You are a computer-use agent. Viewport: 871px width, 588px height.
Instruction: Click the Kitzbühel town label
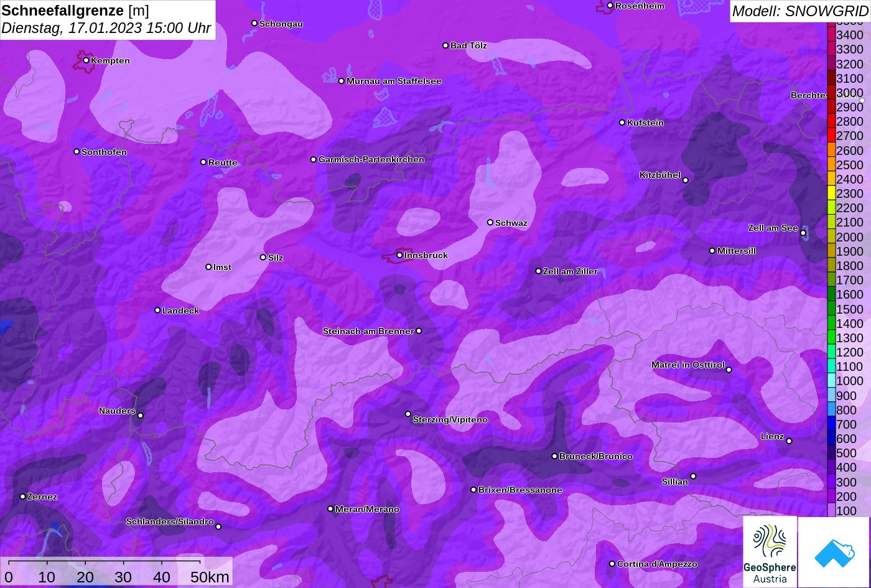click(x=660, y=175)
